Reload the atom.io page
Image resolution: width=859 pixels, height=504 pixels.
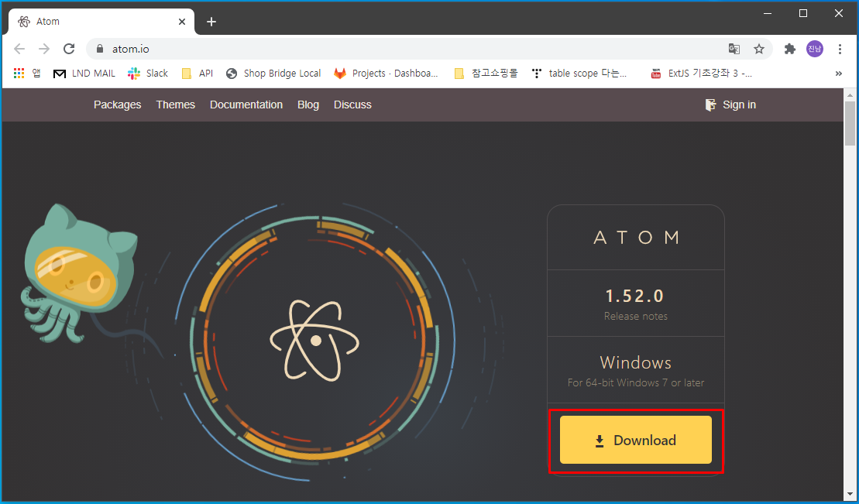[69, 49]
